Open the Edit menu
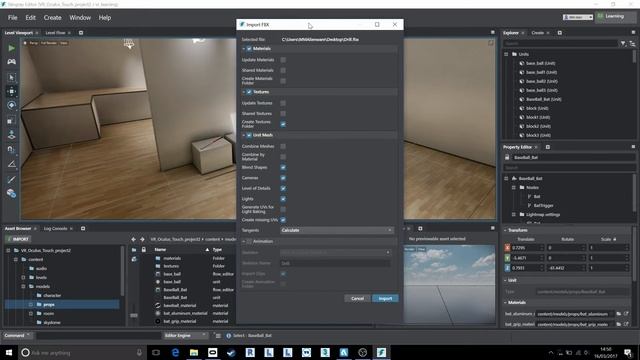The width and height of the screenshot is (640, 360). coord(31,18)
